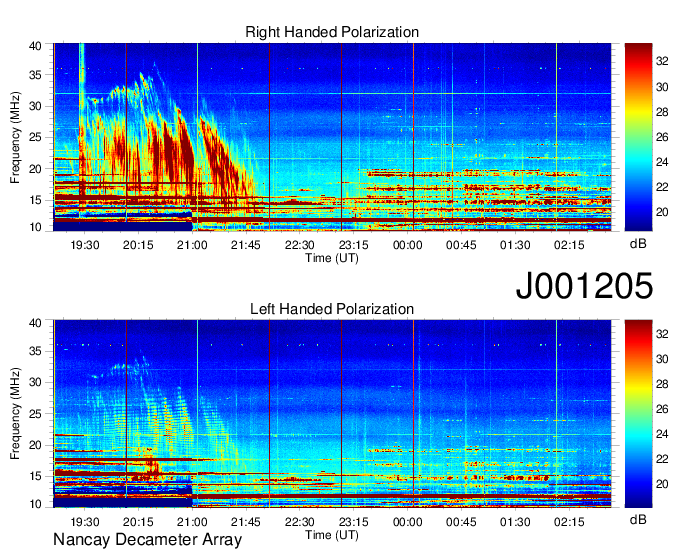This screenshot has width=680, height=552.
Task: Select the large 'J001205' label
Action: [x=584, y=285]
